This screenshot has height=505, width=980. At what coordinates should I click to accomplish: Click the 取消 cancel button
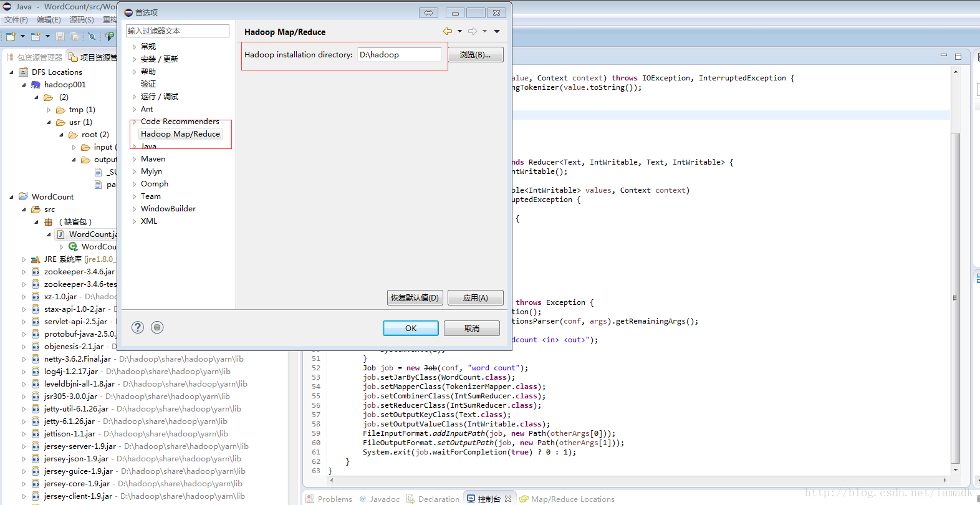472,328
